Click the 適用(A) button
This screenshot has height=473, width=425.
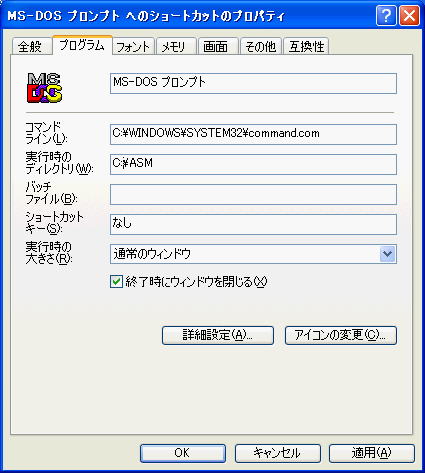point(372,453)
